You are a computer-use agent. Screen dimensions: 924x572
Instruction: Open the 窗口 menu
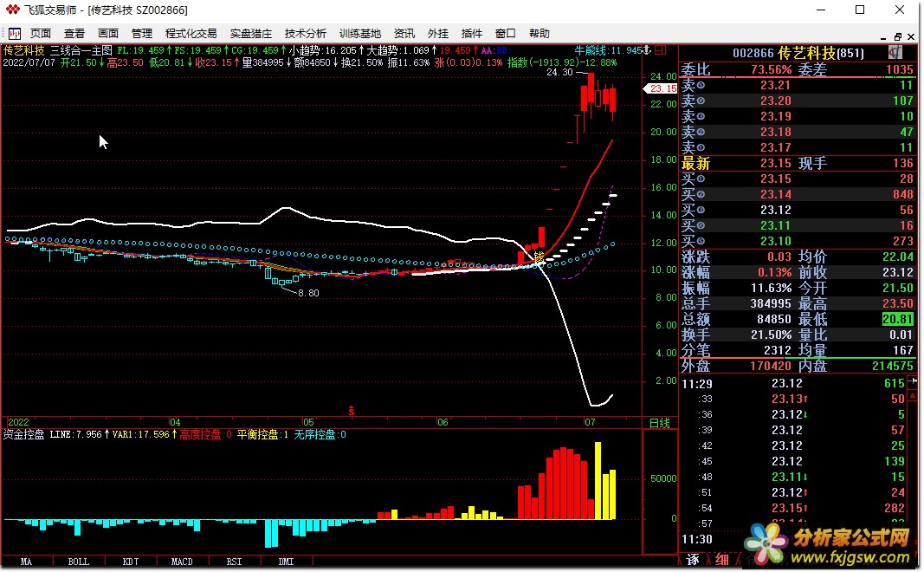click(505, 34)
